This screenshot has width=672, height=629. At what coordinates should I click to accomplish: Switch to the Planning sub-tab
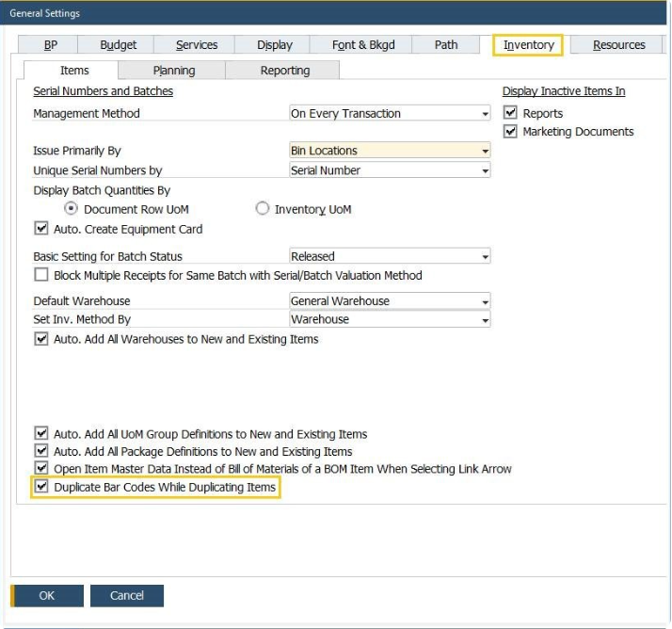(x=174, y=71)
